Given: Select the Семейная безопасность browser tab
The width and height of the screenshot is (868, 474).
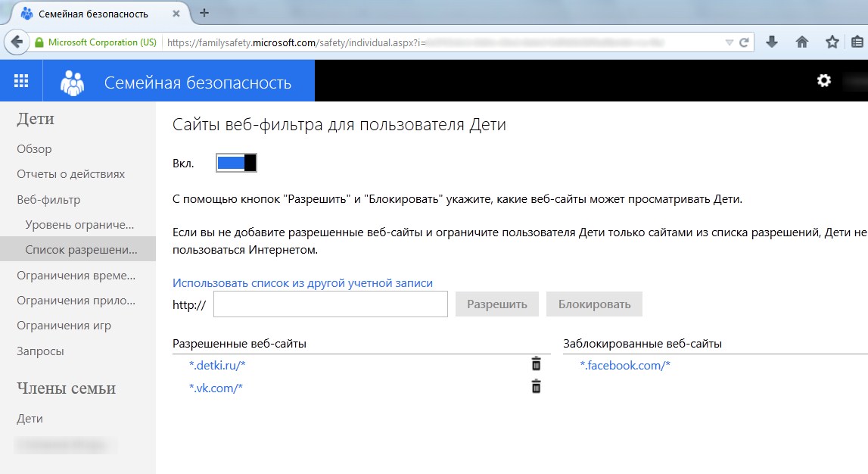Looking at the screenshot, I should (x=98, y=14).
